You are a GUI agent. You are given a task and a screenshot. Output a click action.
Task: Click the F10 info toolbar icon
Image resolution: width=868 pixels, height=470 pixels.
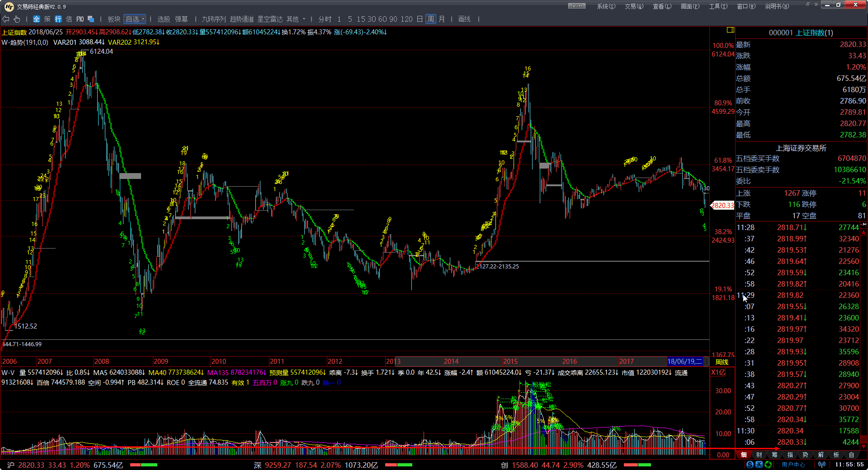pyautogui.click(x=80, y=19)
